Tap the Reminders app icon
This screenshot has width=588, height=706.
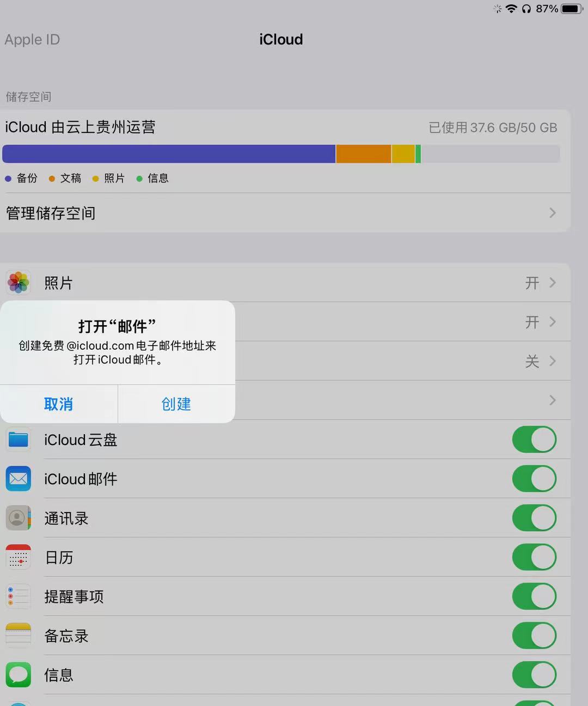click(19, 597)
